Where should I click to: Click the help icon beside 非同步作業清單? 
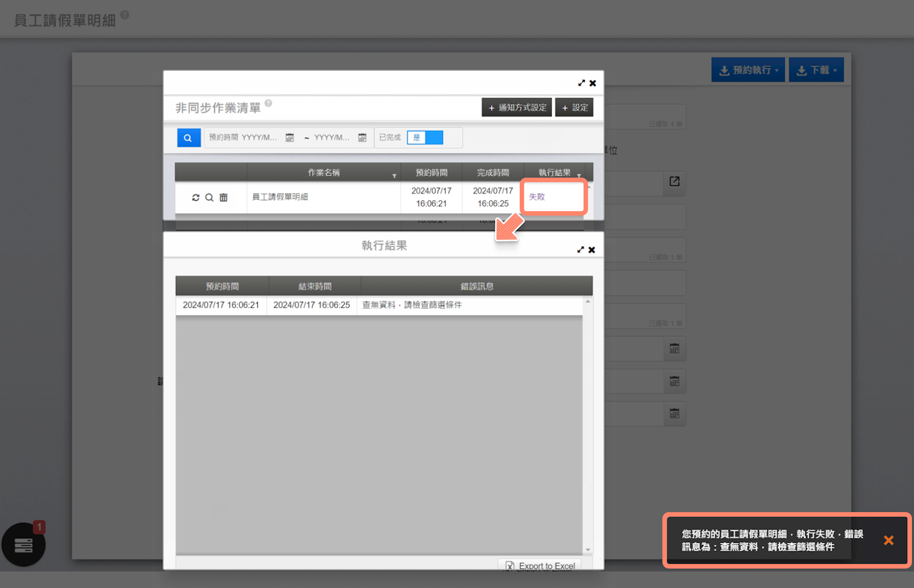[268, 103]
